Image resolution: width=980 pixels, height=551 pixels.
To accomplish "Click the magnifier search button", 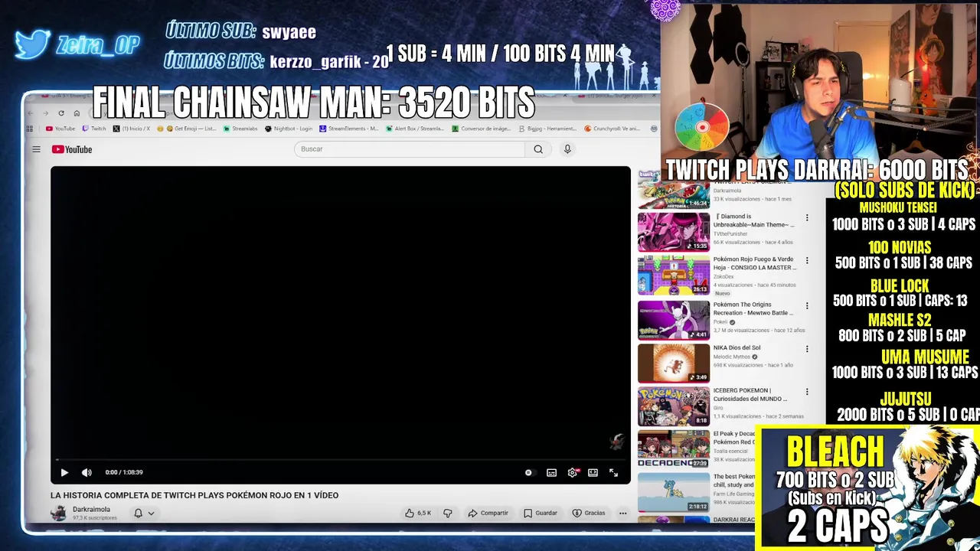I will tap(538, 149).
